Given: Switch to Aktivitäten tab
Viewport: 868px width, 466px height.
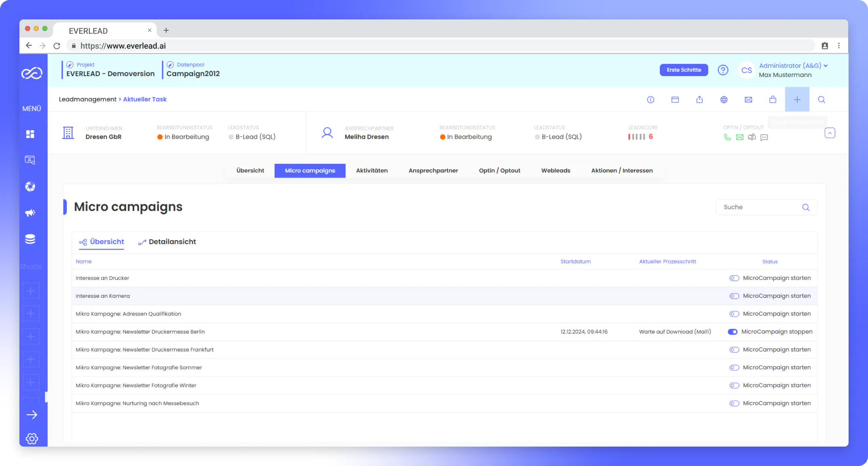Looking at the screenshot, I should click(x=372, y=171).
